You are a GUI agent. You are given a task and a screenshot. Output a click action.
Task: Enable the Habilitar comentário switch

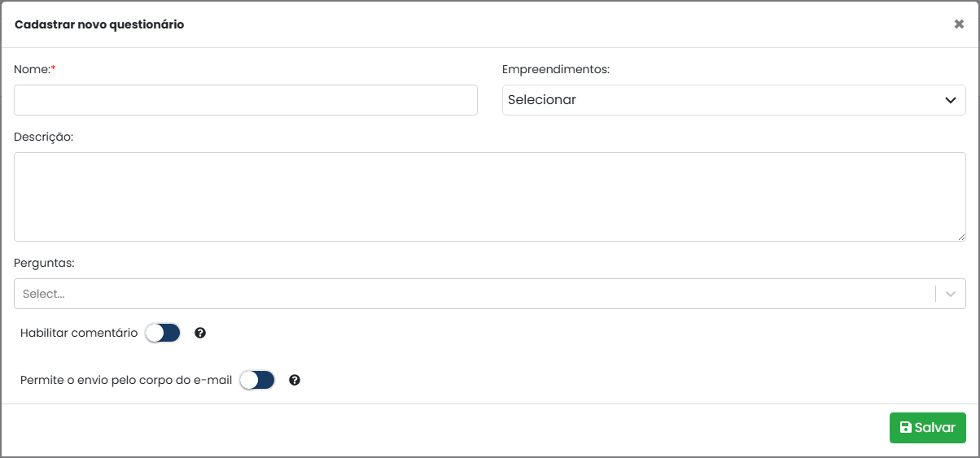(163, 333)
